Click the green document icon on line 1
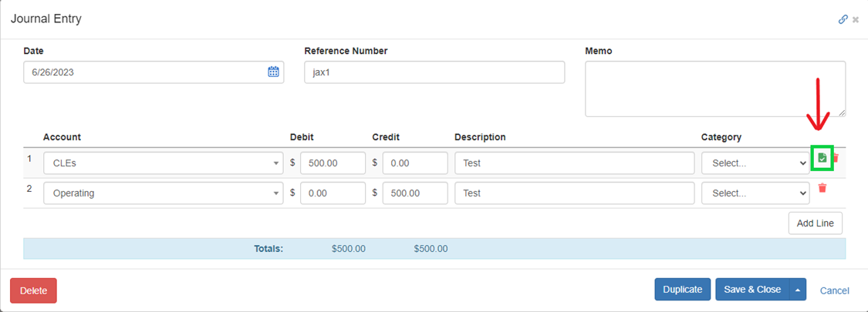 pos(822,158)
